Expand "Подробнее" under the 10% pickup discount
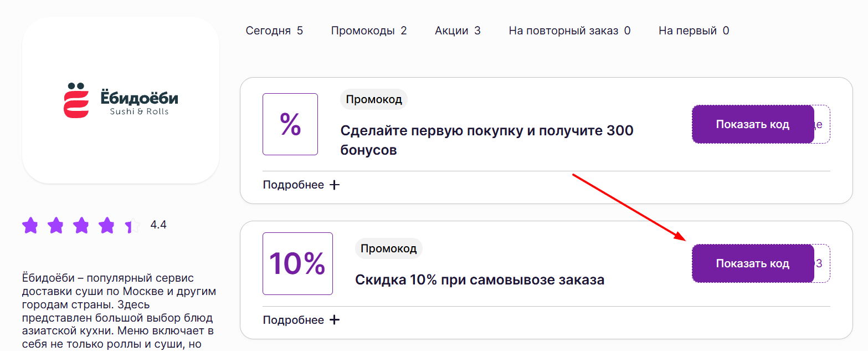This screenshot has height=351, width=868. [x=301, y=320]
